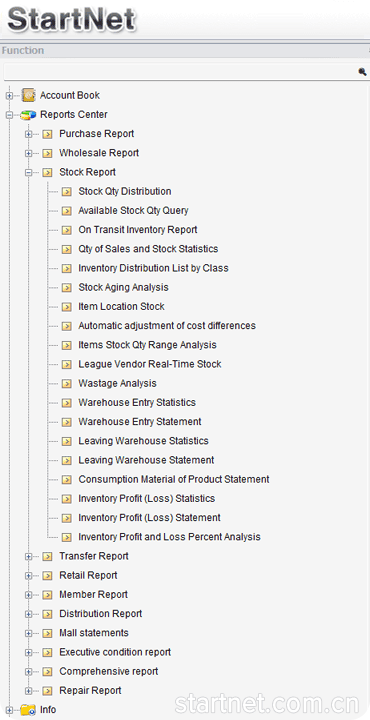Click the Info folder icon
370x720 pixels.
(28, 710)
